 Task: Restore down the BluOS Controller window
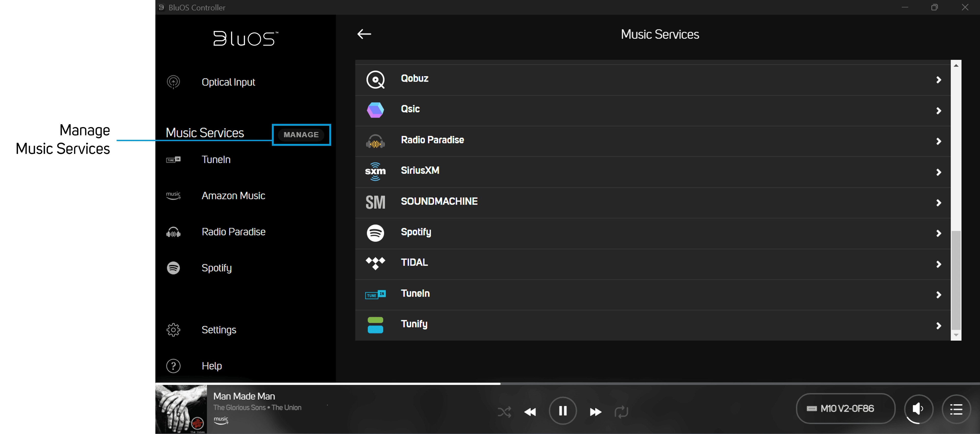934,7
